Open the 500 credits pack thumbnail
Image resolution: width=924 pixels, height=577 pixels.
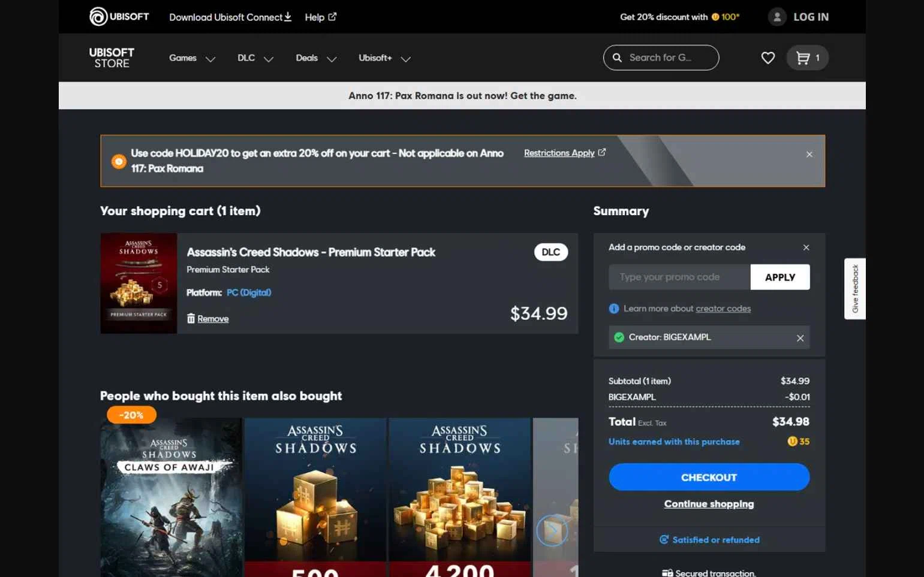tap(315, 497)
